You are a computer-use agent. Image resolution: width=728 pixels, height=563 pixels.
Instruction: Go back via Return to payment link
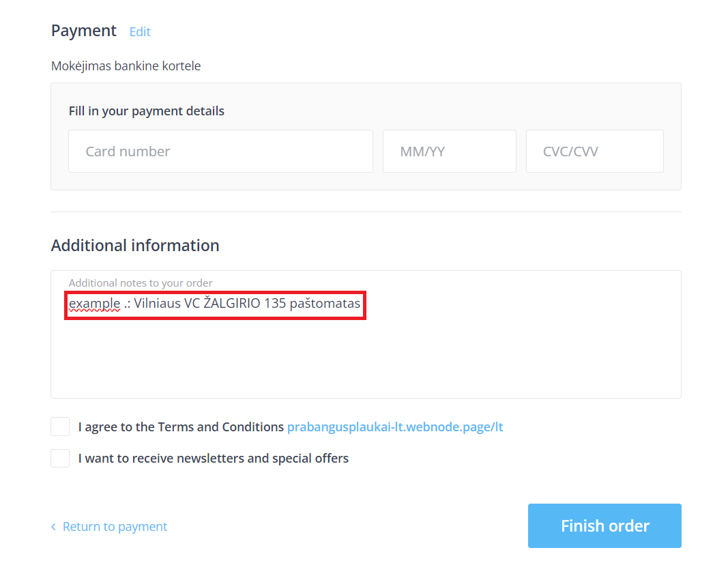(115, 527)
